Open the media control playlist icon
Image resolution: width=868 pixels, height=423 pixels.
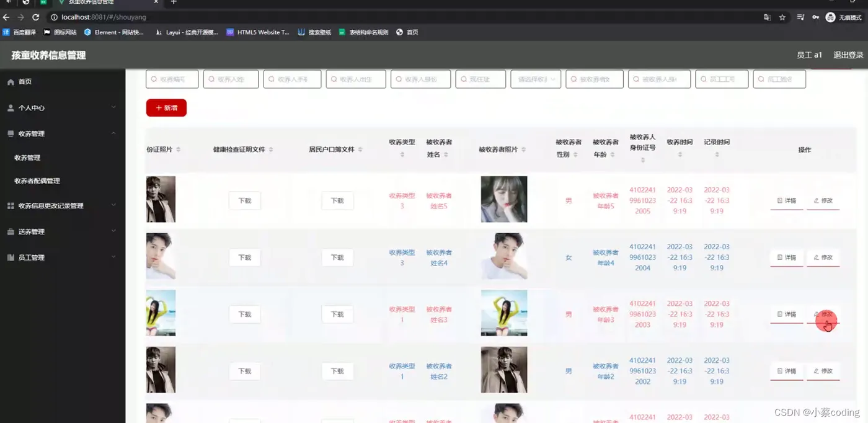(800, 17)
